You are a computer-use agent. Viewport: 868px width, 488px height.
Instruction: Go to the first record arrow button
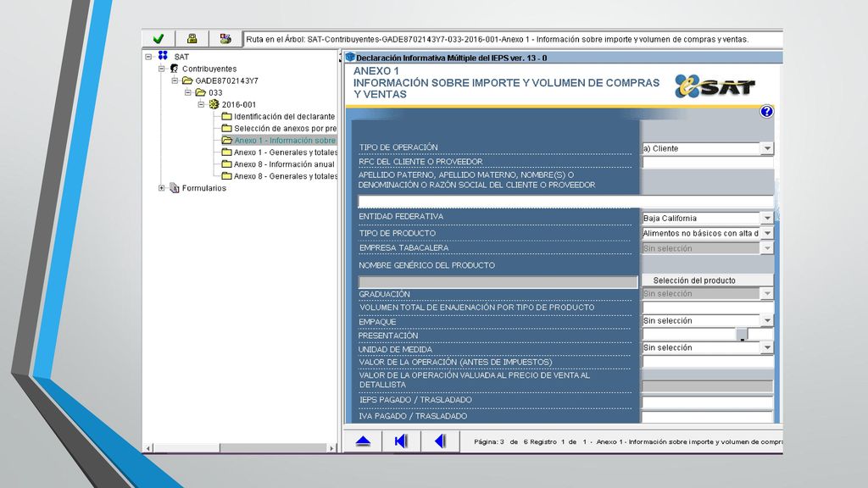pos(401,441)
